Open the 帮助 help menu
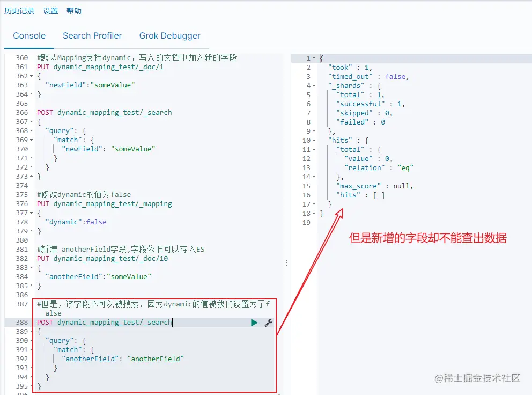Screen dimensions: 532x395 (74, 11)
